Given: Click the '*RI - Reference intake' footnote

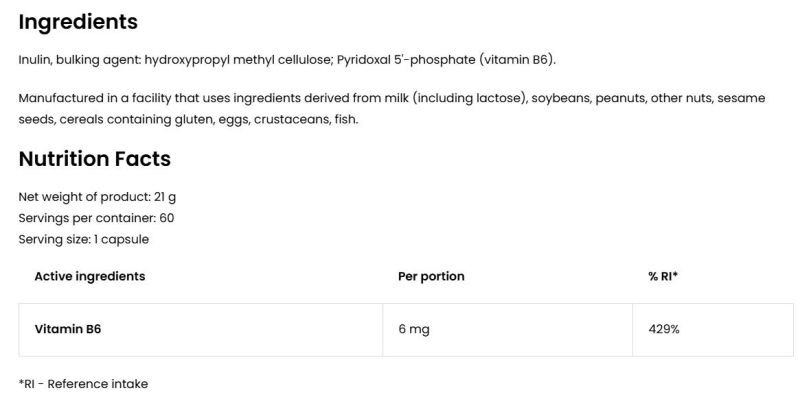Looking at the screenshot, I should 83,383.
